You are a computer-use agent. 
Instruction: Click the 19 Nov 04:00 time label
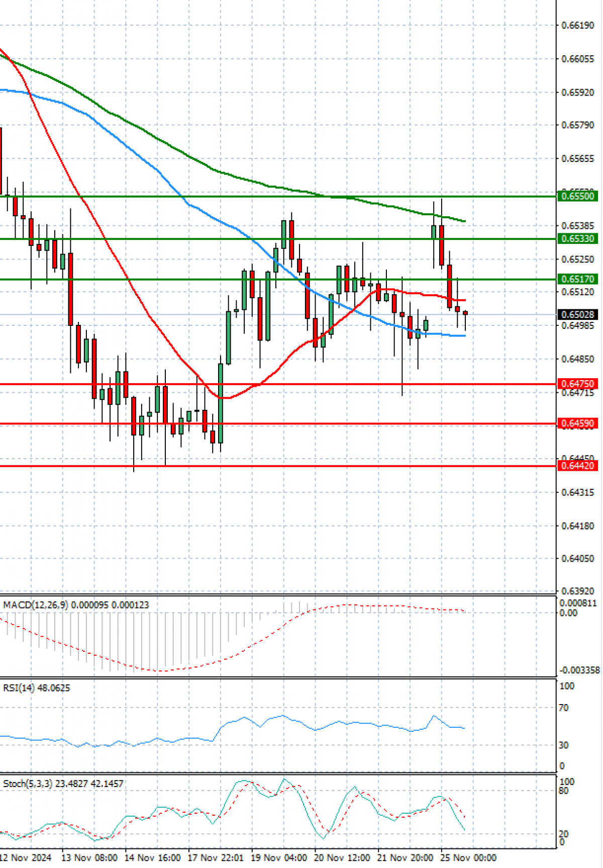pos(279,857)
